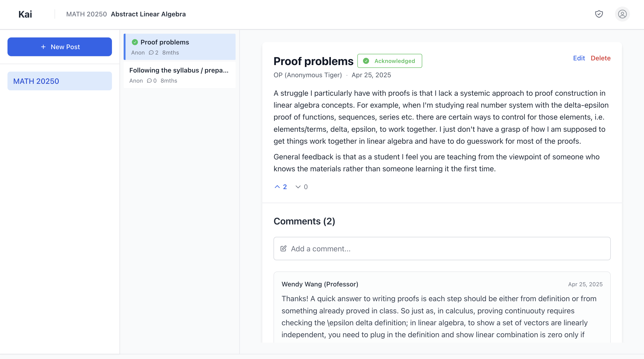This screenshot has height=359, width=644.
Task: Click the plus icon on New Post
Action: (43, 47)
